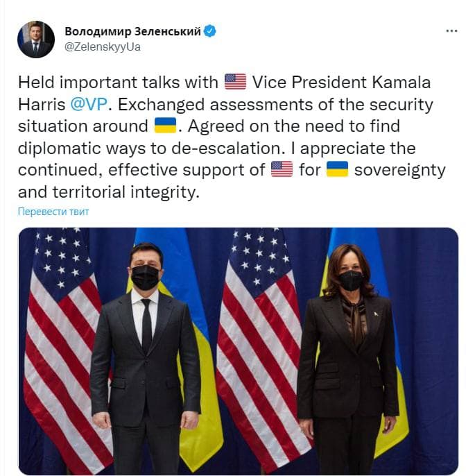Click the 'Перевести твит' translate link
Screen dimensions: 466x476
tap(53, 212)
